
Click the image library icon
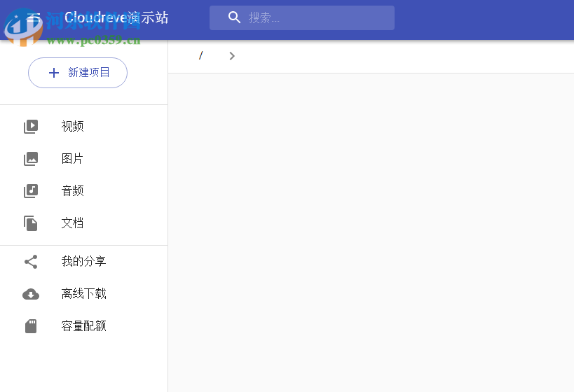(x=31, y=159)
